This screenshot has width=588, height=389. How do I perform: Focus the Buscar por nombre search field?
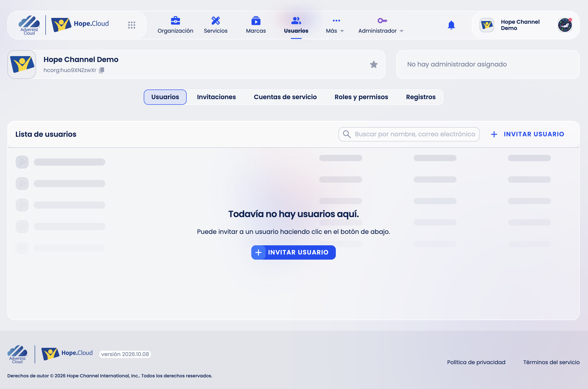[x=409, y=134]
